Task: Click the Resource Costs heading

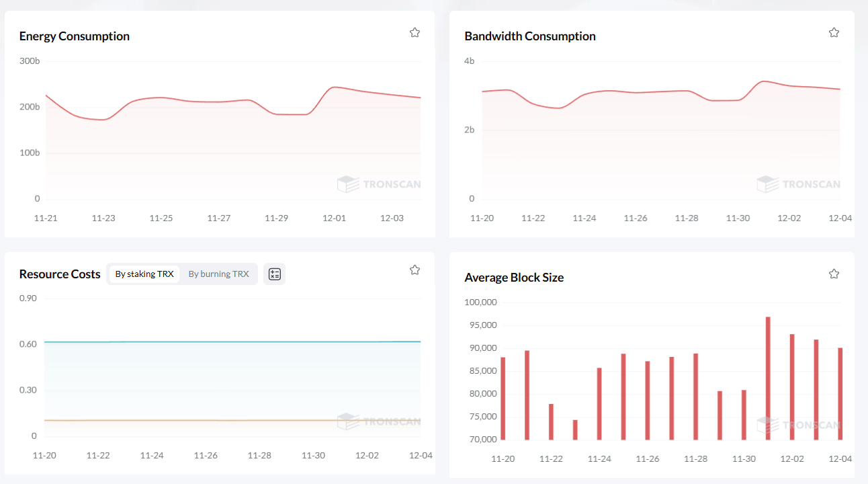Action: coord(60,274)
